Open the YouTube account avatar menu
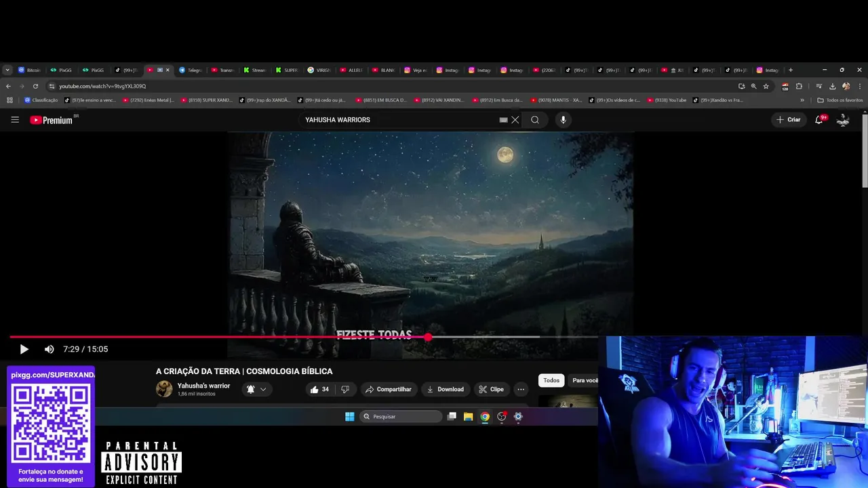The width and height of the screenshot is (868, 488). coord(843,120)
